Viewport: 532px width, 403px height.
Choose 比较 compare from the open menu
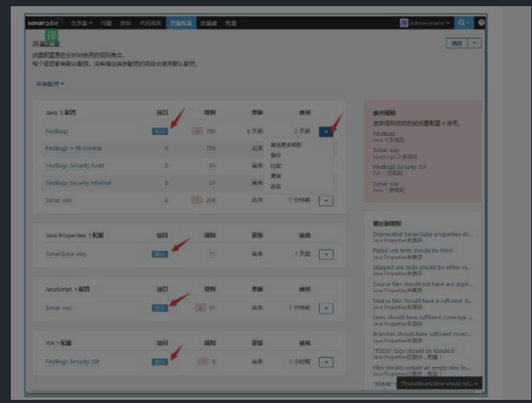tap(276, 165)
